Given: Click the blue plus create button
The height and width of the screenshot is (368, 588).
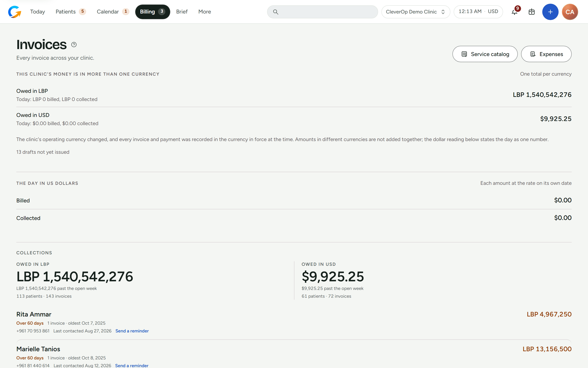Looking at the screenshot, I should [550, 12].
